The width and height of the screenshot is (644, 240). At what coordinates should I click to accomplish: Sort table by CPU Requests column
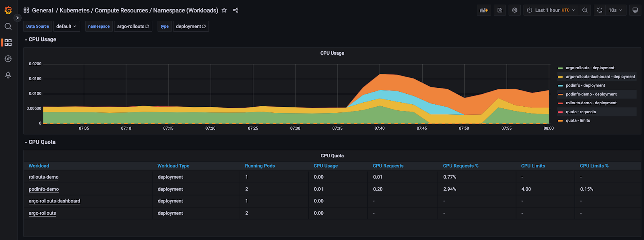388,166
